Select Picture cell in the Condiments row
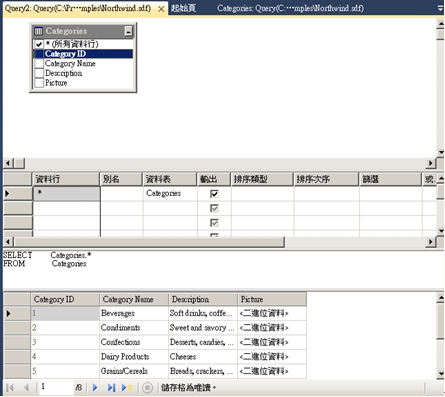The image size is (445, 397). (272, 328)
